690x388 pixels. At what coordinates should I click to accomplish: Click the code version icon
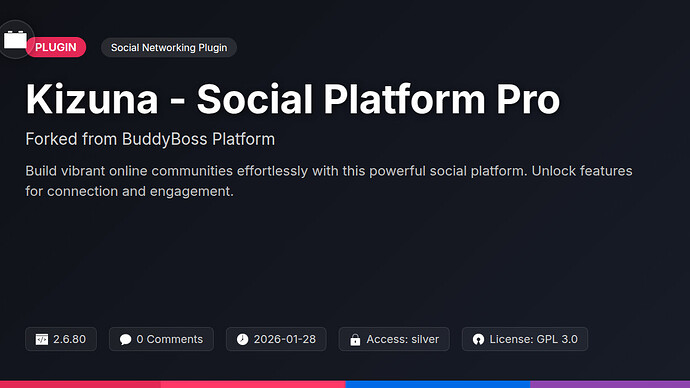[42, 339]
